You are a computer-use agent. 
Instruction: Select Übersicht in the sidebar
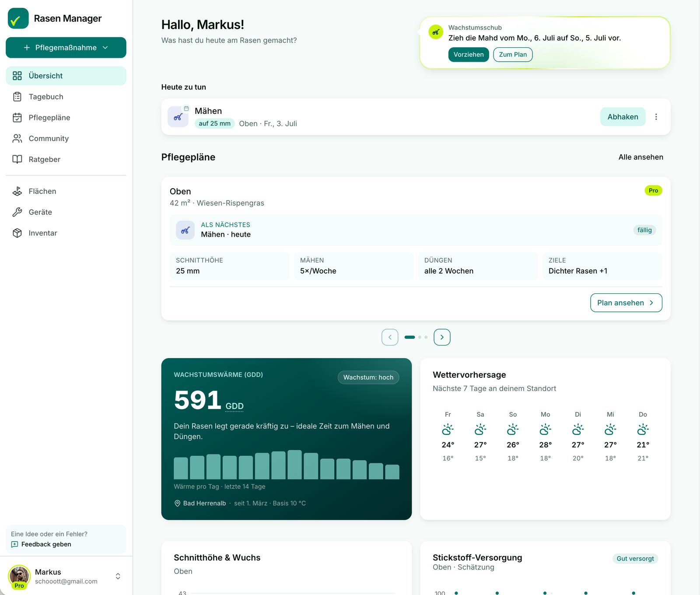(66, 76)
